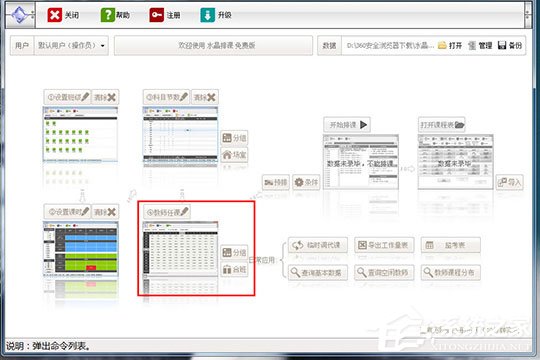The width and height of the screenshot is (540, 360).
Task: Click the 导入 import button
Action: tap(510, 182)
